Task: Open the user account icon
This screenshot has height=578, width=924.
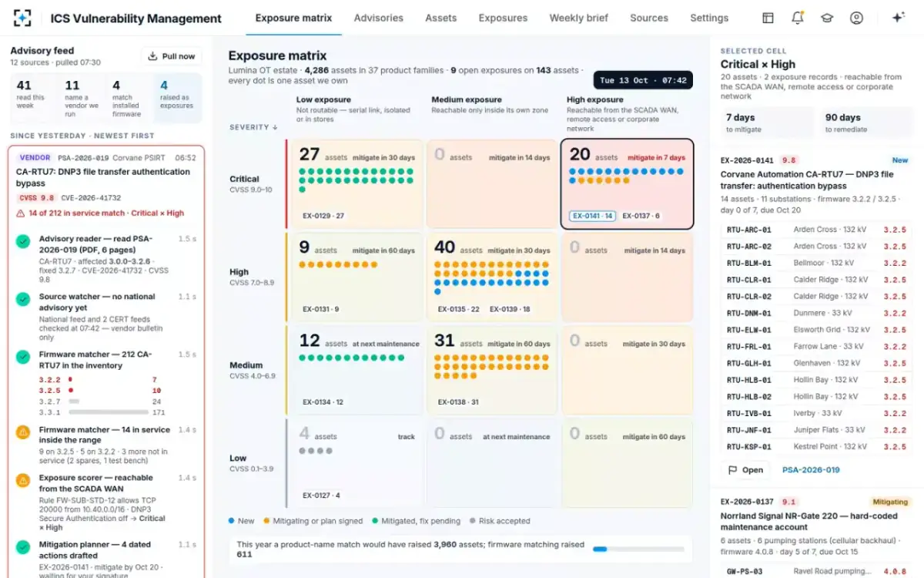Action: 856,18
